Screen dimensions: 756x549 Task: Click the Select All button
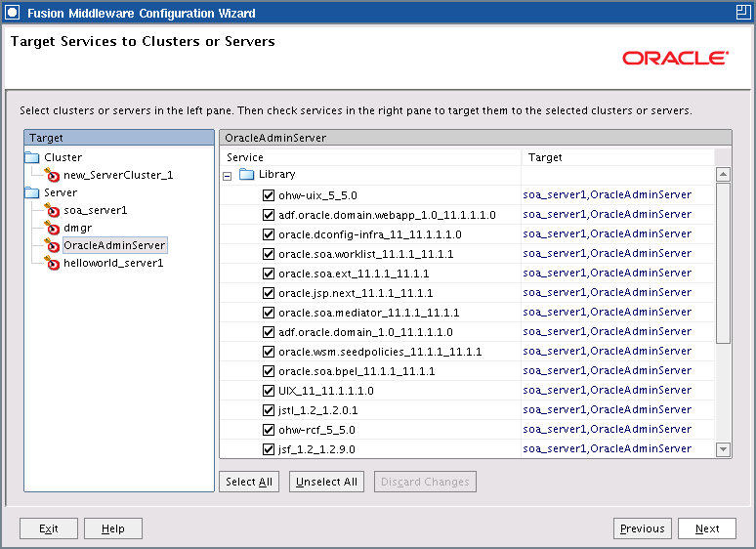coord(249,482)
